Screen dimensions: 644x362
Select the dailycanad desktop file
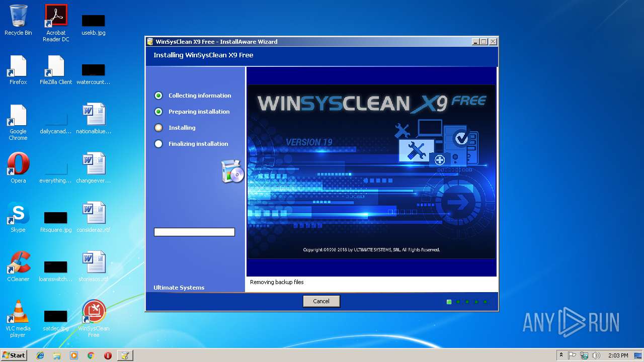pyautogui.click(x=56, y=123)
